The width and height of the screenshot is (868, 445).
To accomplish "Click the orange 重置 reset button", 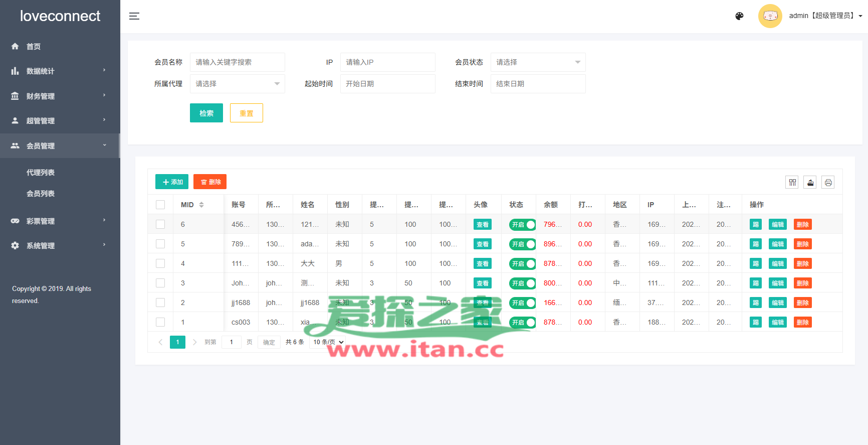I will [247, 113].
